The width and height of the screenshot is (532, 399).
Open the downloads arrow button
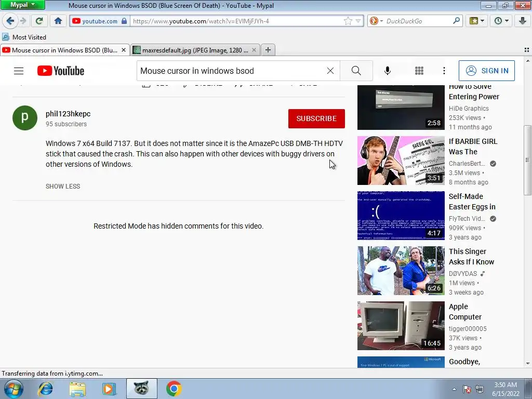pyautogui.click(x=523, y=21)
